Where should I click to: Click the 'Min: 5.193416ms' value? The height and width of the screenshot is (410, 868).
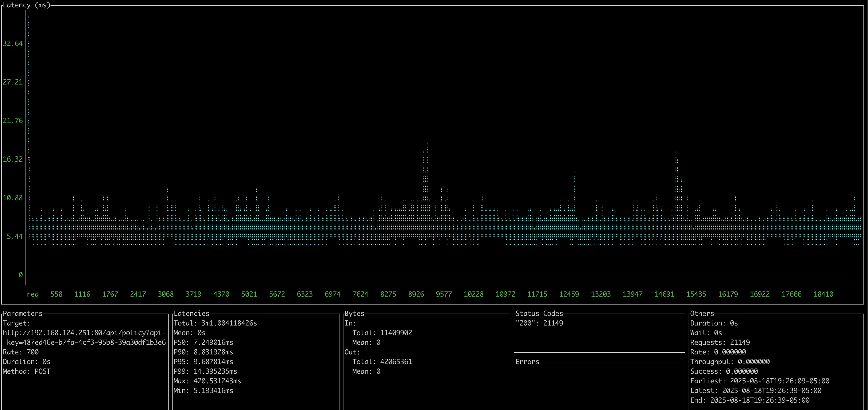[x=203, y=391]
